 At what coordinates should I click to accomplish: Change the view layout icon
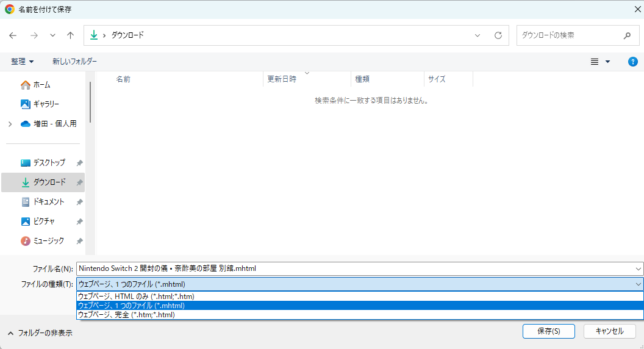click(595, 62)
